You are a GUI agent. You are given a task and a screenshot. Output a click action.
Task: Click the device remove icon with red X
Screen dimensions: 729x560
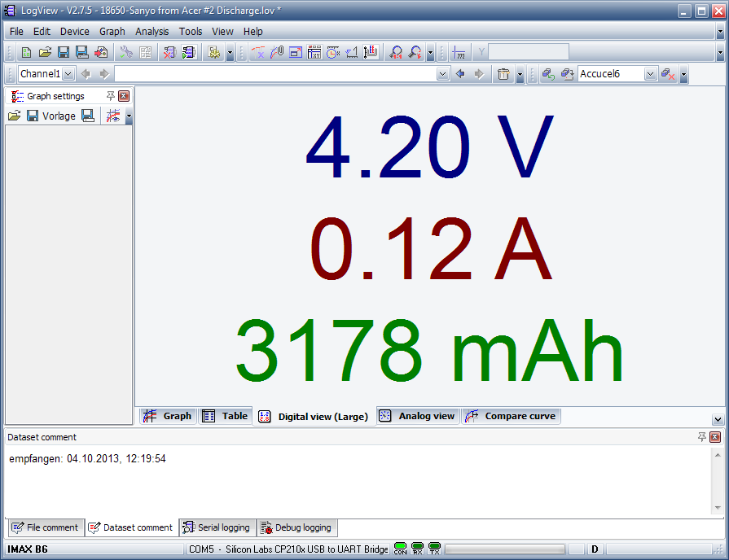point(668,74)
